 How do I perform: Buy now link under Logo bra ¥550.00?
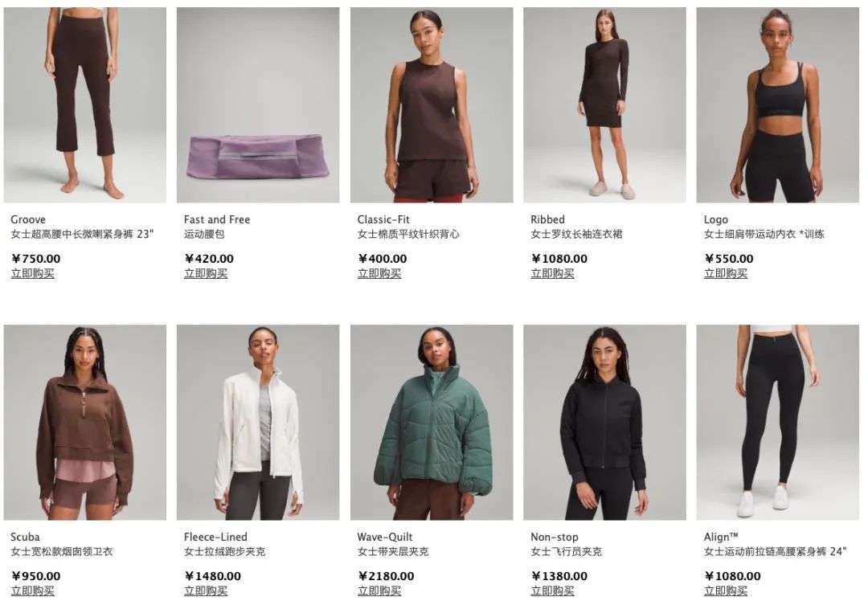726,273
